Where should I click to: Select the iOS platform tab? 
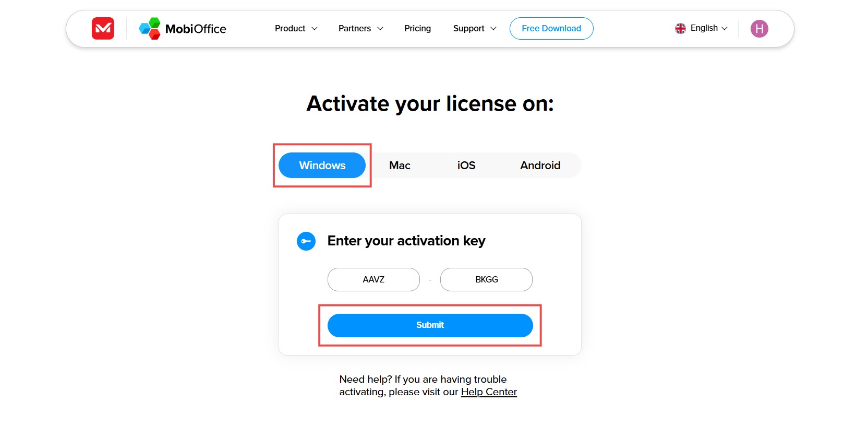466,165
